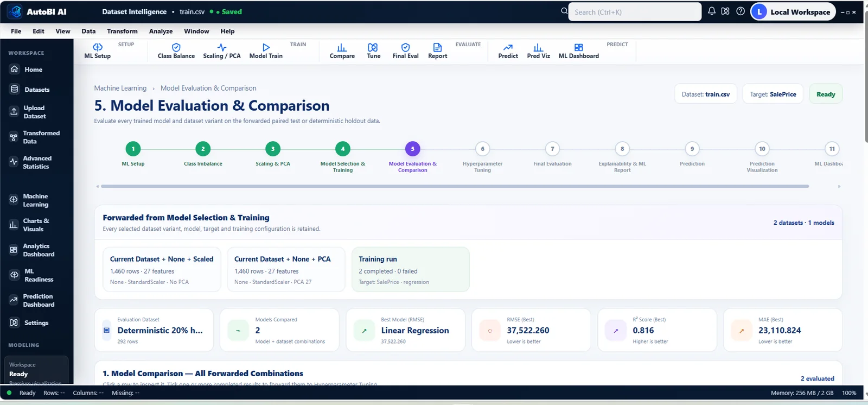Open the Edit menu
This screenshot has height=405, width=868.
pos(39,31)
